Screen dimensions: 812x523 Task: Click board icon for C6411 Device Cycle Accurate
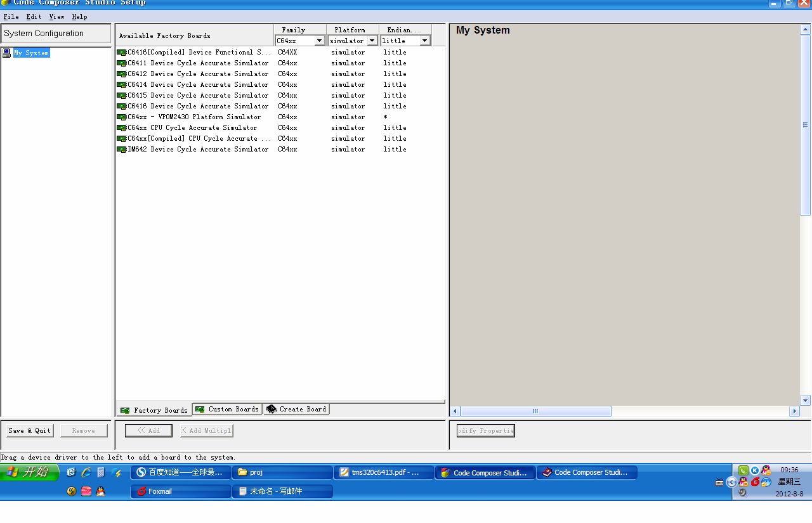coord(121,63)
